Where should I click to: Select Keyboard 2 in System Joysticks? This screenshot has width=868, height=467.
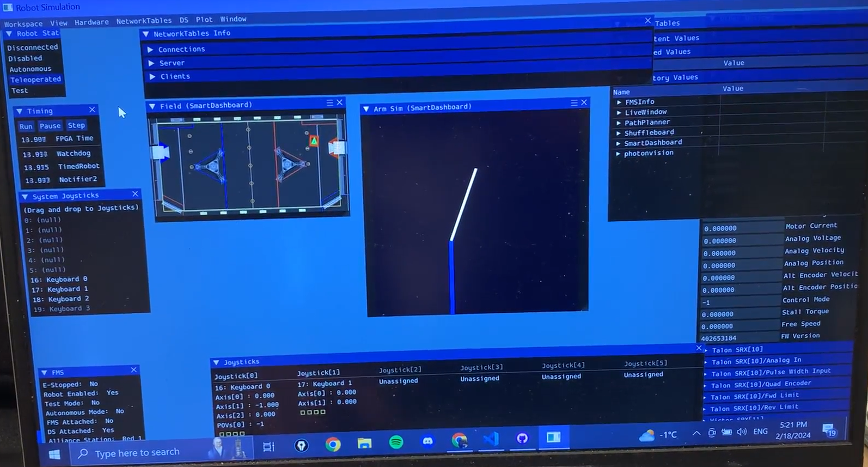[60, 299]
